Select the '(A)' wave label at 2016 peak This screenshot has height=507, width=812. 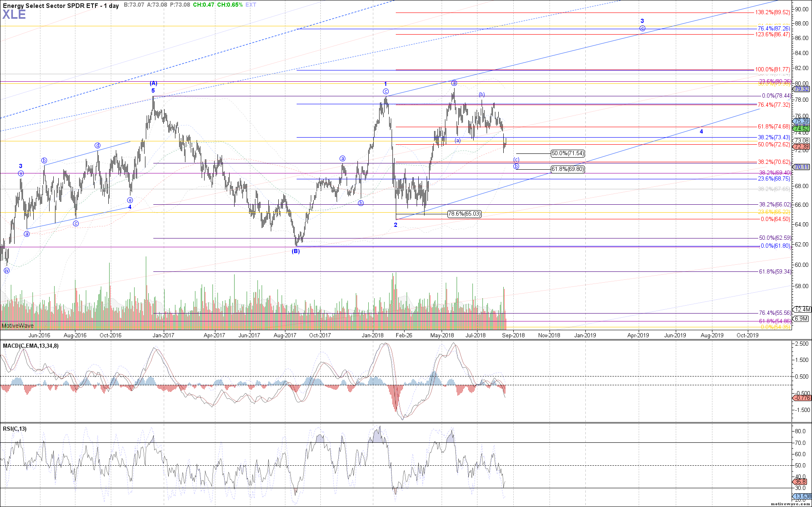[153, 83]
